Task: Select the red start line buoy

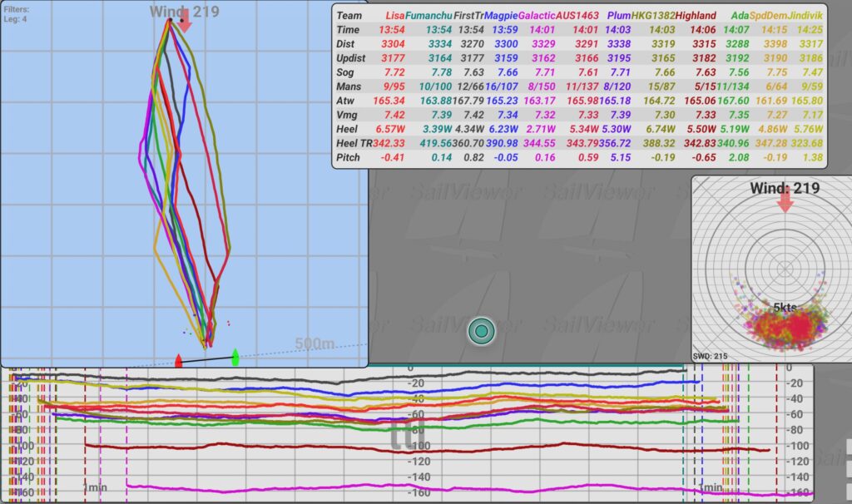Action: 178,361
